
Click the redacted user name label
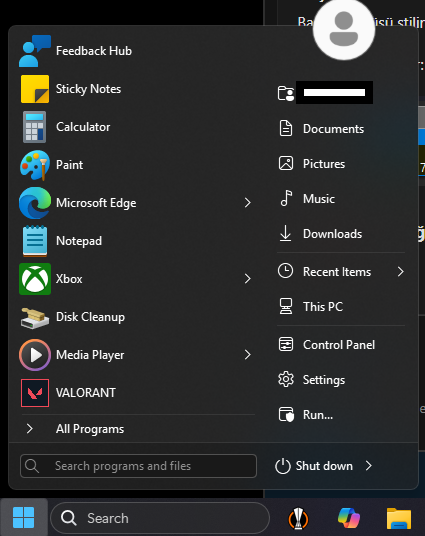(x=334, y=93)
